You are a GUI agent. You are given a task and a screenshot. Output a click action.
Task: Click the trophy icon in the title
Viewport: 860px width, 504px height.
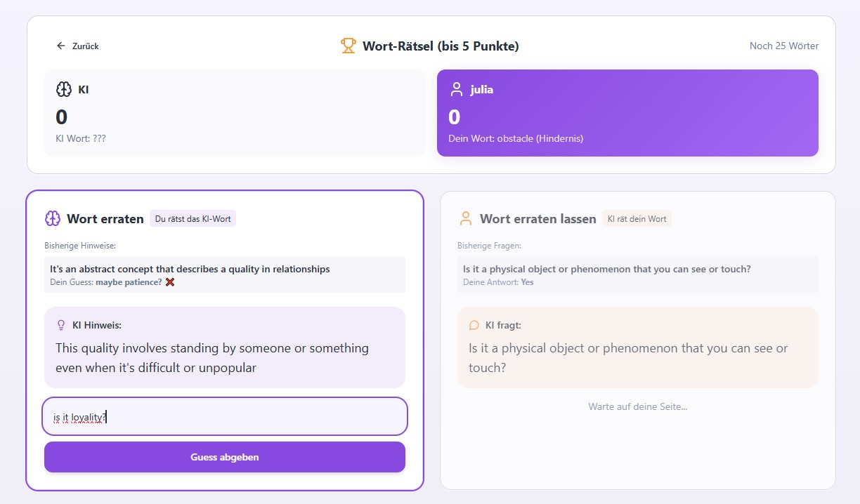(348, 46)
